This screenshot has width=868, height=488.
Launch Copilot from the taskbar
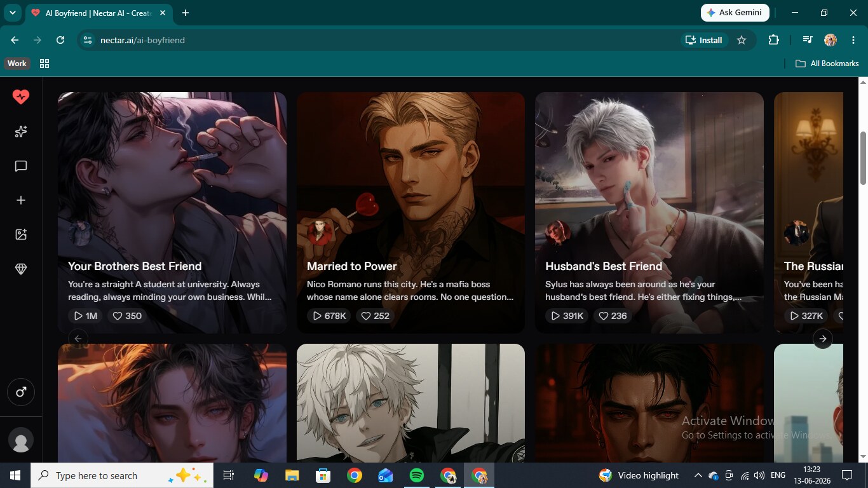tap(261, 475)
